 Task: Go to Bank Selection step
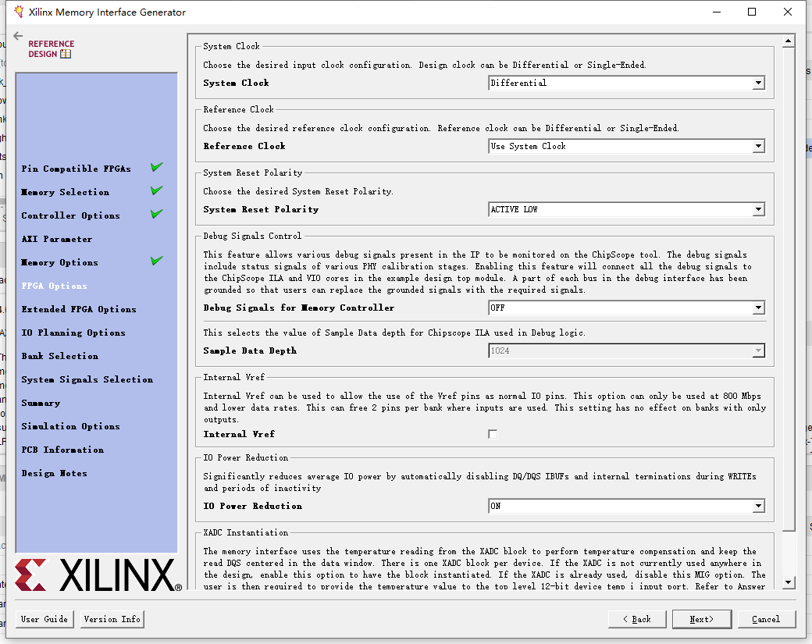[x=60, y=356]
